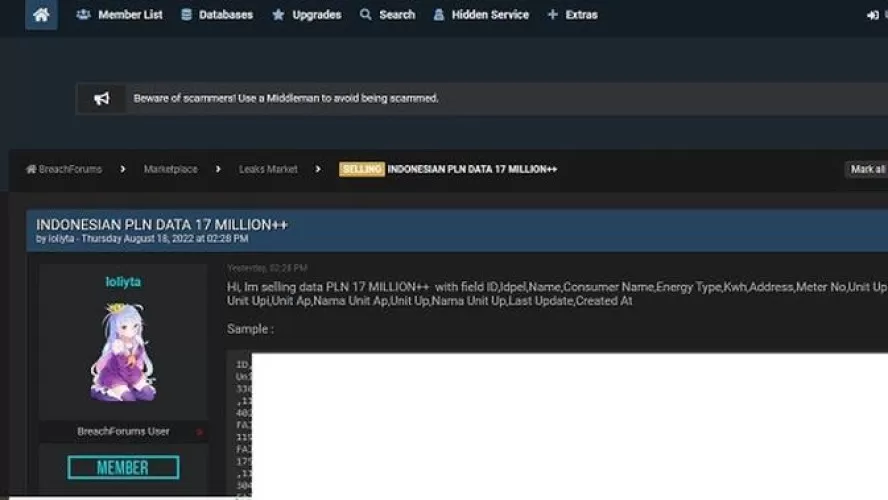
Task: Go to BreachForums breadcrumb link
Action: 70,170
